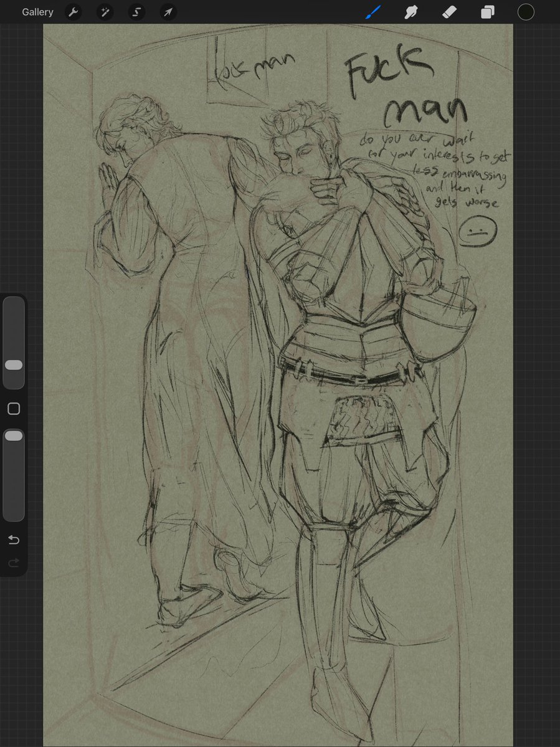Click the brush size slider handle

coord(14,365)
